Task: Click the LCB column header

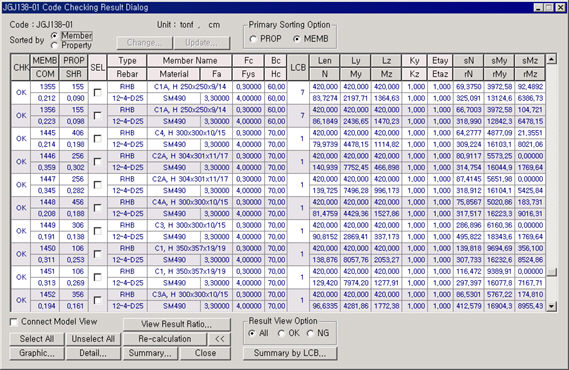Action: pyautogui.click(x=298, y=67)
